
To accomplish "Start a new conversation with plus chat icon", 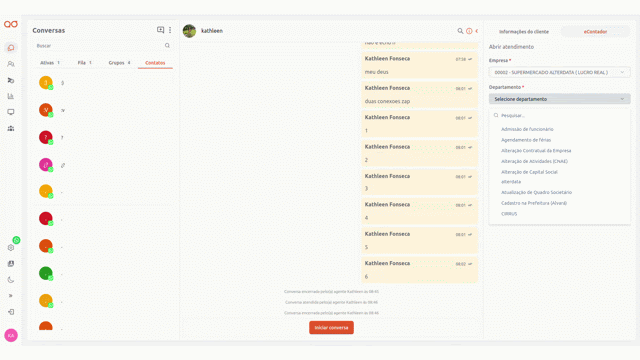I will tap(160, 30).
